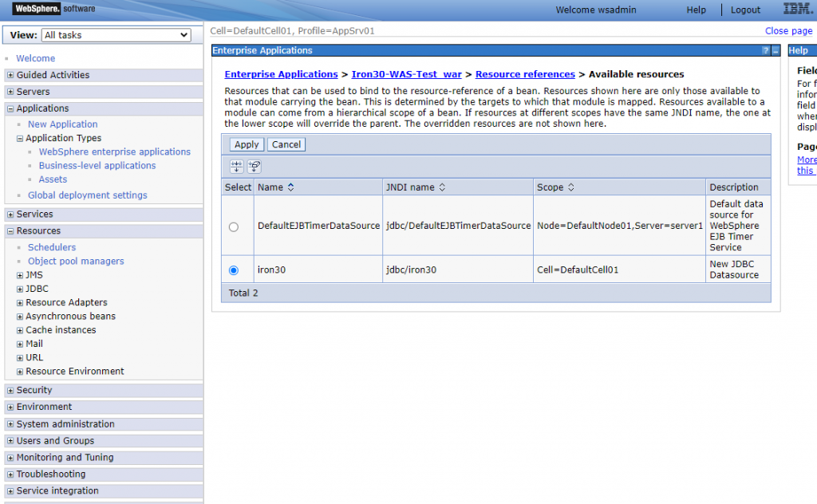This screenshot has width=817, height=504.
Task: Open Business-level applications
Action: (97, 166)
